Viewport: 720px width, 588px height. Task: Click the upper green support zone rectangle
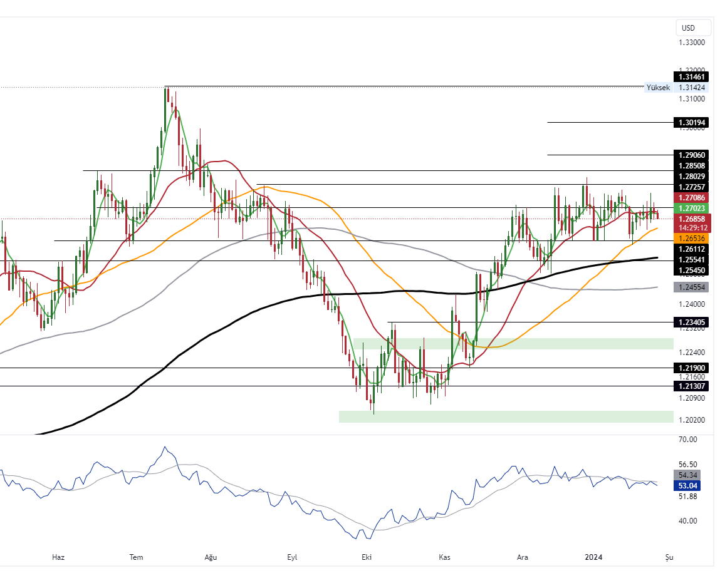coord(513,344)
